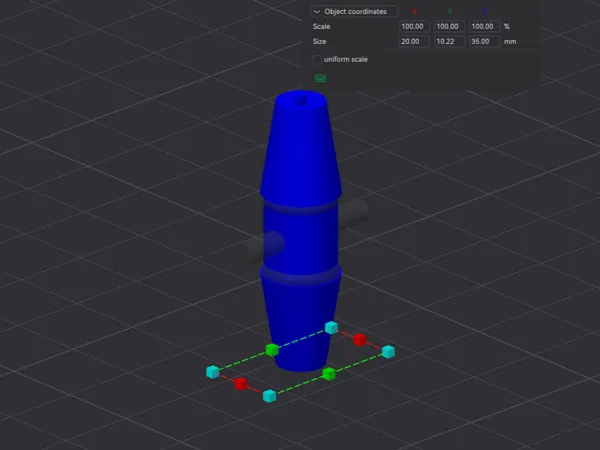Tick the uniform scale checkbox
Screen dimensions: 600x450
[x=317, y=59]
